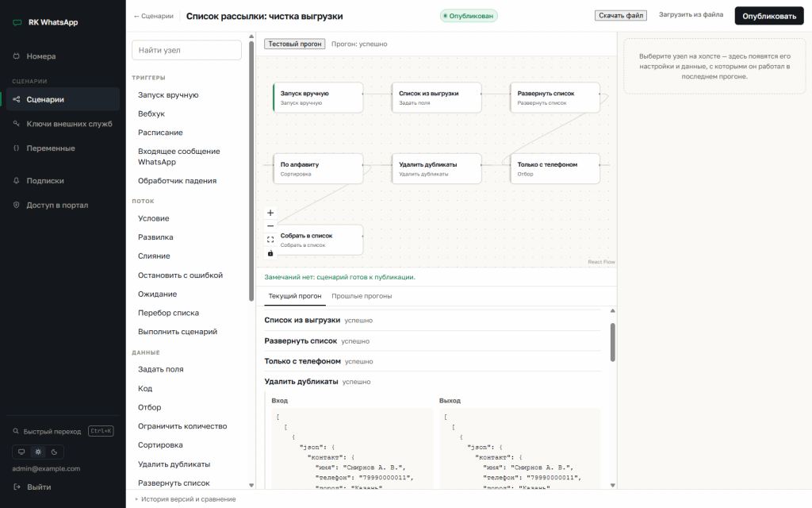The width and height of the screenshot is (812, 508).
Task: Select the Запуск вручную node on canvas
Action: point(318,98)
